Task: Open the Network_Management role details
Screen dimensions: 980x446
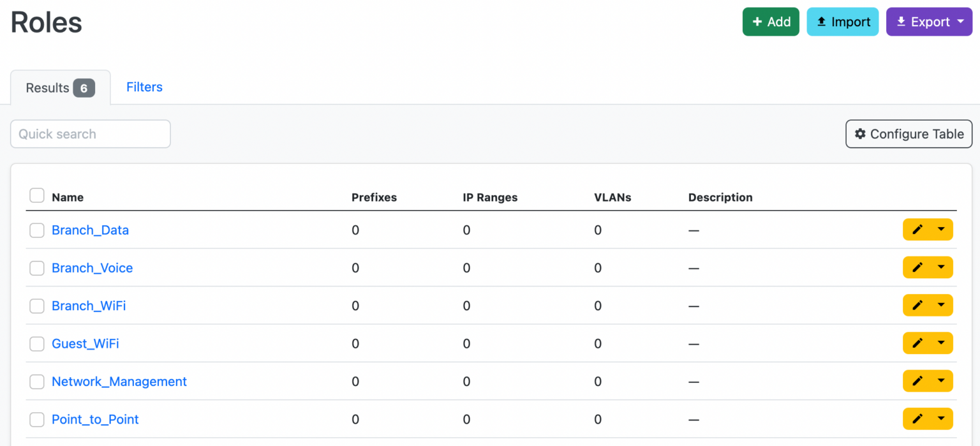Action: coord(119,381)
